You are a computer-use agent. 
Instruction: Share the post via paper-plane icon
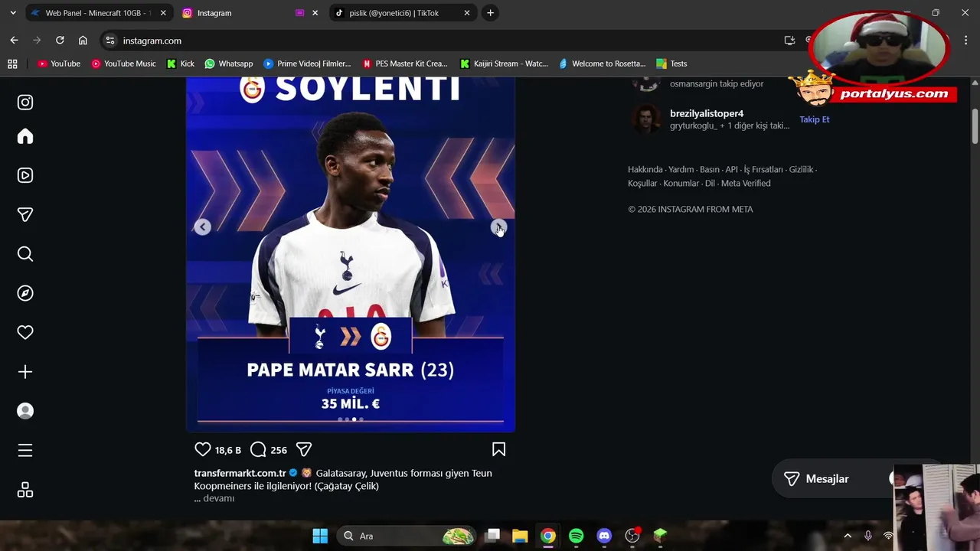[304, 449]
